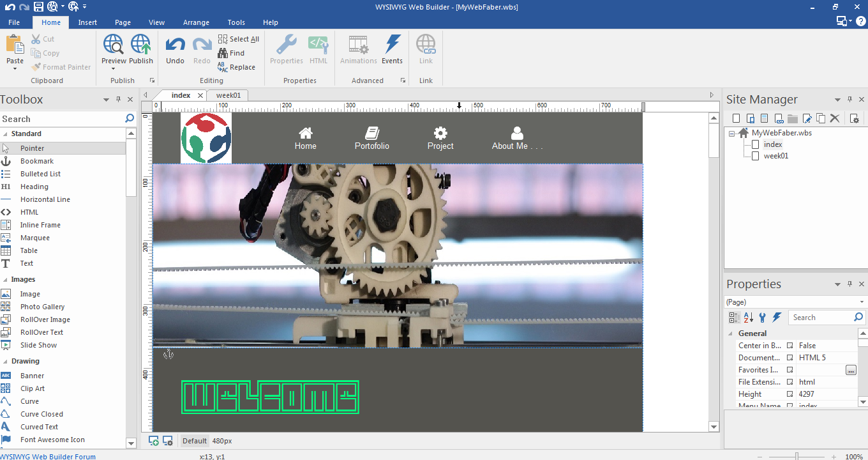The image size is (868, 460).
Task: Select week01 page in Site Manager
Action: (x=776, y=156)
